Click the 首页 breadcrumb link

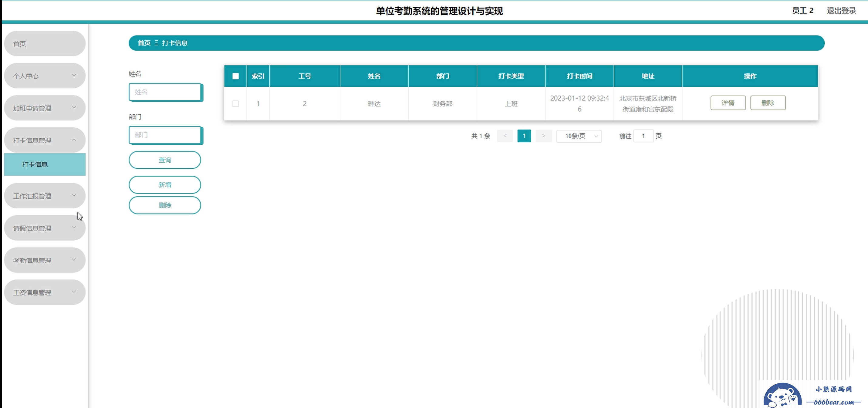pos(144,43)
